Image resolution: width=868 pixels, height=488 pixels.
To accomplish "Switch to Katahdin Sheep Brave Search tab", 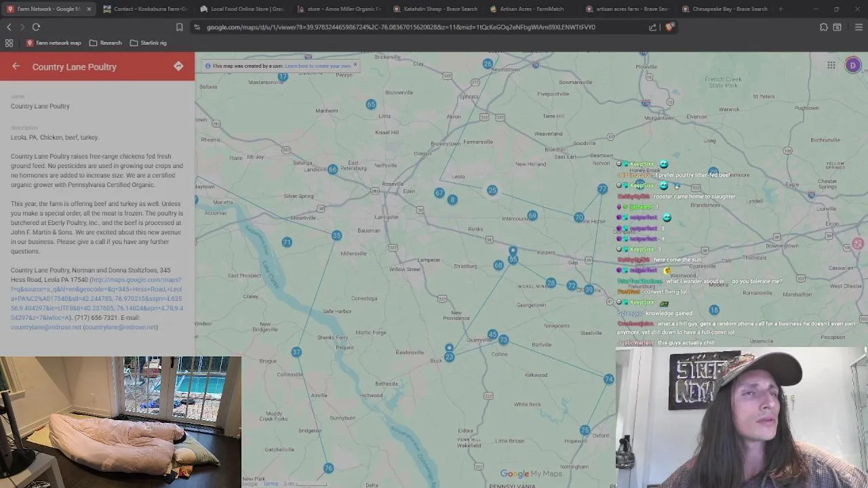I will pos(435,9).
